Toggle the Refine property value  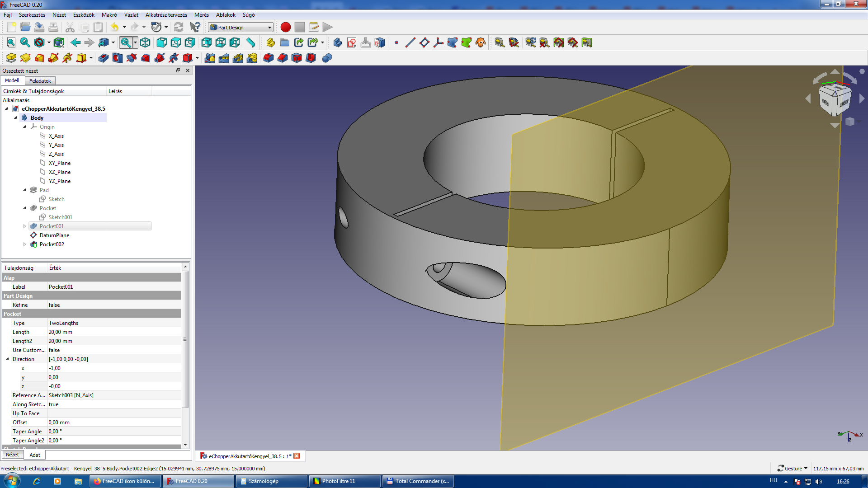click(x=113, y=305)
